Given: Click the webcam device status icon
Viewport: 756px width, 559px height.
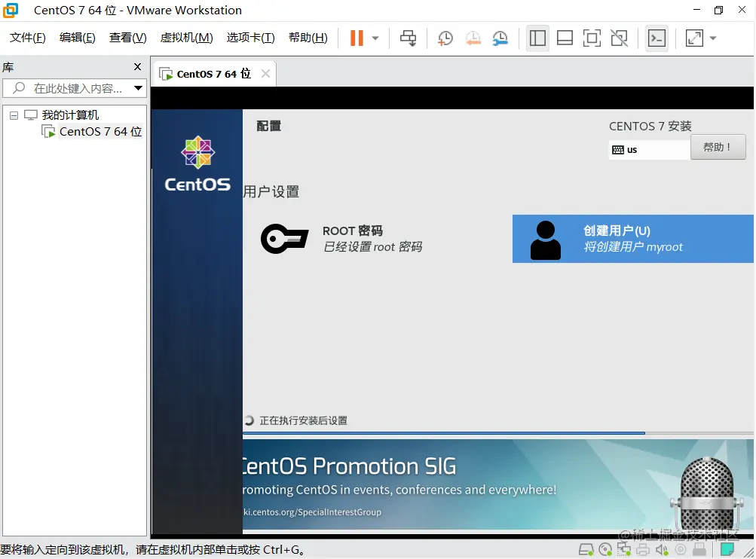Looking at the screenshot, I should 681,549.
